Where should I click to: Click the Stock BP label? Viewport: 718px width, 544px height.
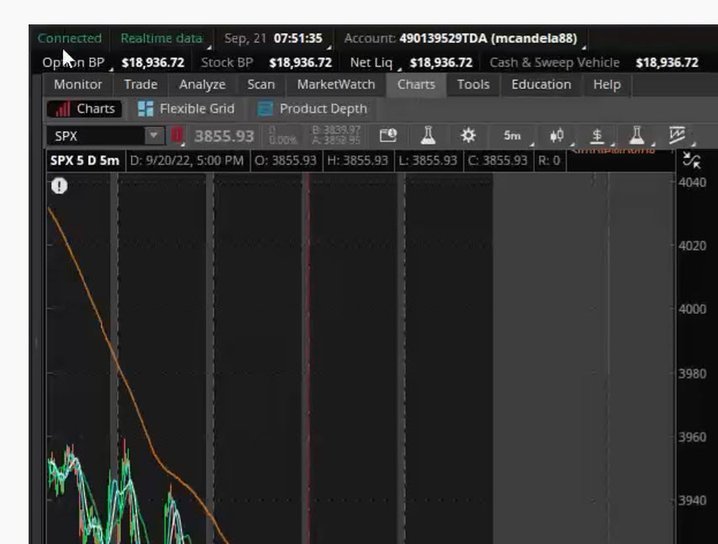(x=227, y=63)
